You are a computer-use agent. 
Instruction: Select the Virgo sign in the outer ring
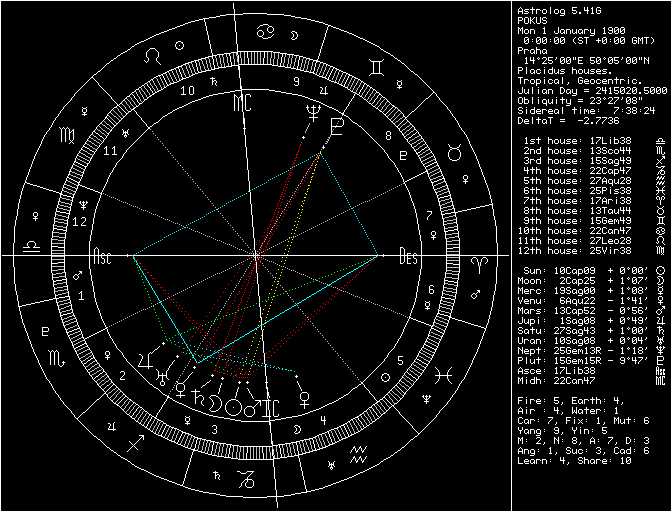coord(65,135)
